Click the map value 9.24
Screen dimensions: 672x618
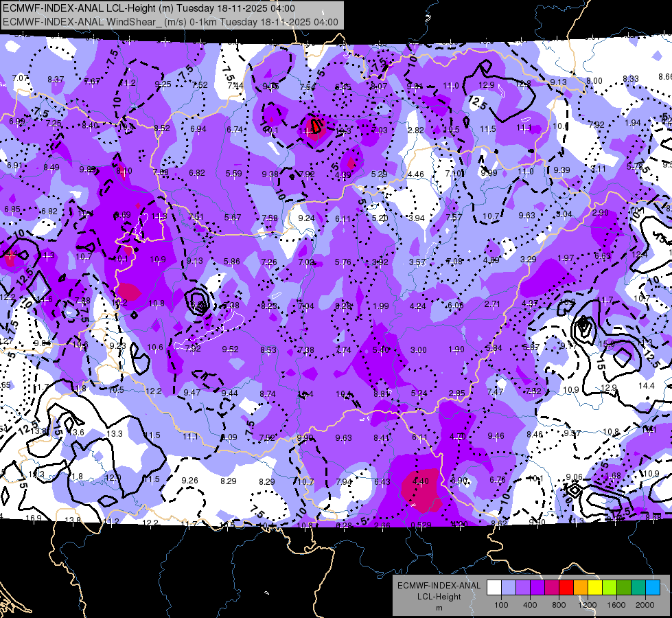[306, 218]
